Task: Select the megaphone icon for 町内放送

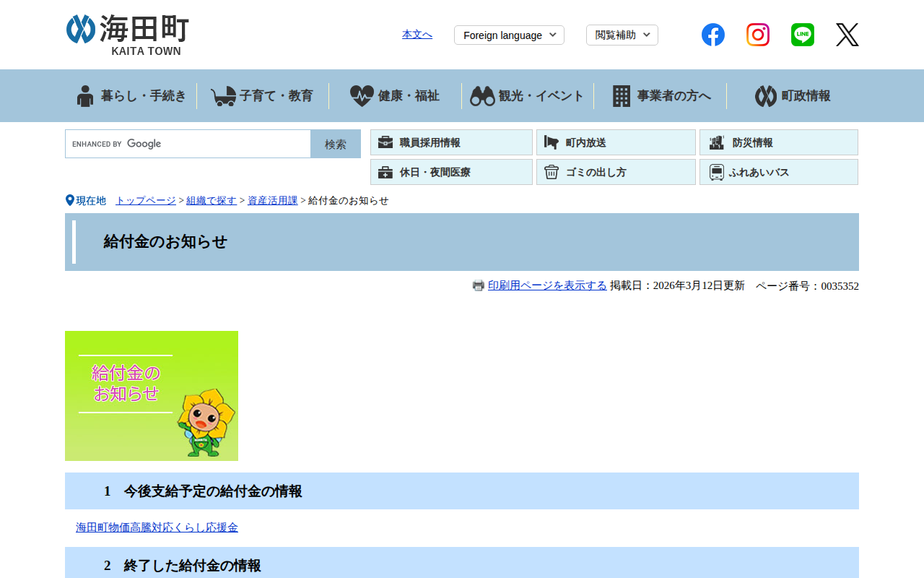Action: (x=552, y=142)
